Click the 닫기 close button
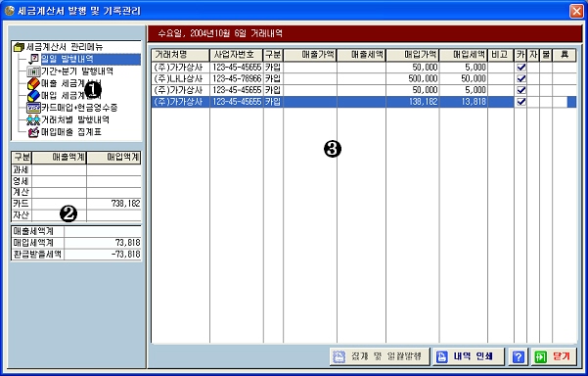588x376 pixels. coord(554,356)
